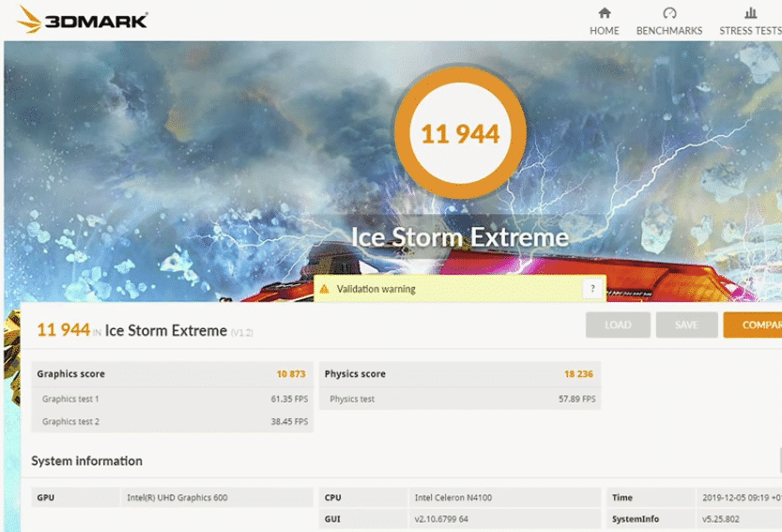Click the orange COMPARE button
This screenshot has height=532, width=782.
click(753, 325)
